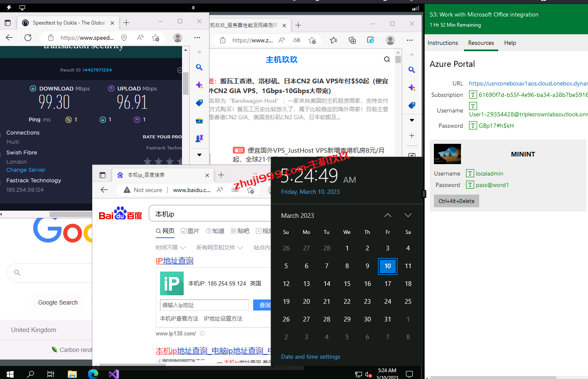Open taskbar search magnifier
588x379 pixels.
coord(30,374)
